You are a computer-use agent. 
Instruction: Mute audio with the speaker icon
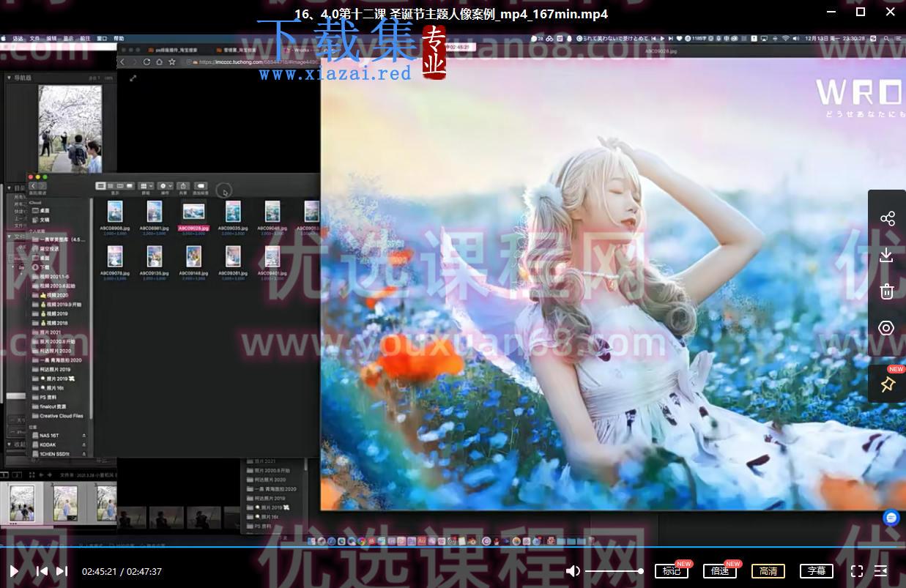coord(573,571)
